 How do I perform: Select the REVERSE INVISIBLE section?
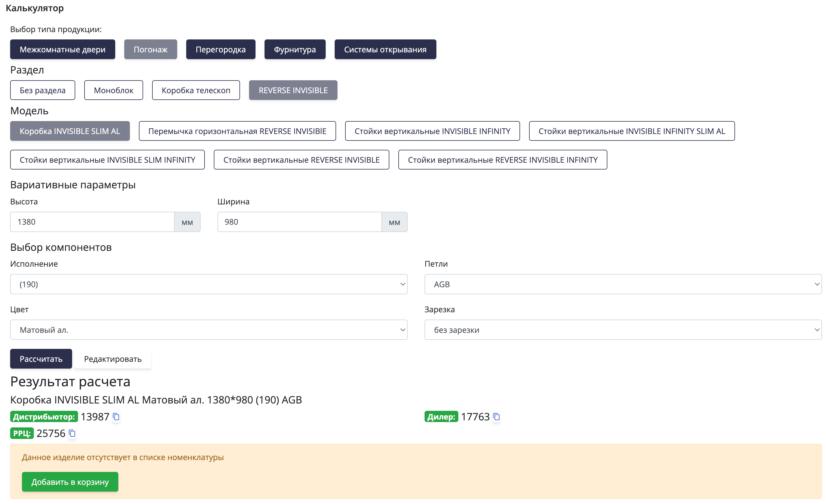[293, 90]
